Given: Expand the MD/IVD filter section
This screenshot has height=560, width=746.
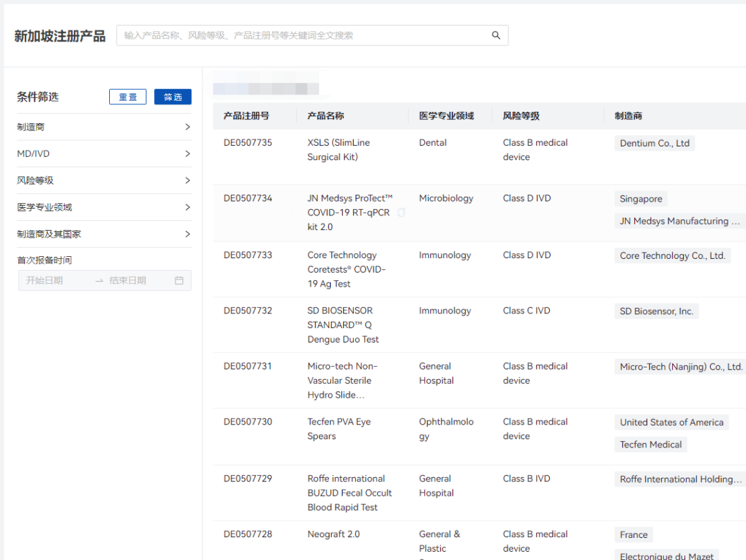Looking at the screenshot, I should (104, 154).
